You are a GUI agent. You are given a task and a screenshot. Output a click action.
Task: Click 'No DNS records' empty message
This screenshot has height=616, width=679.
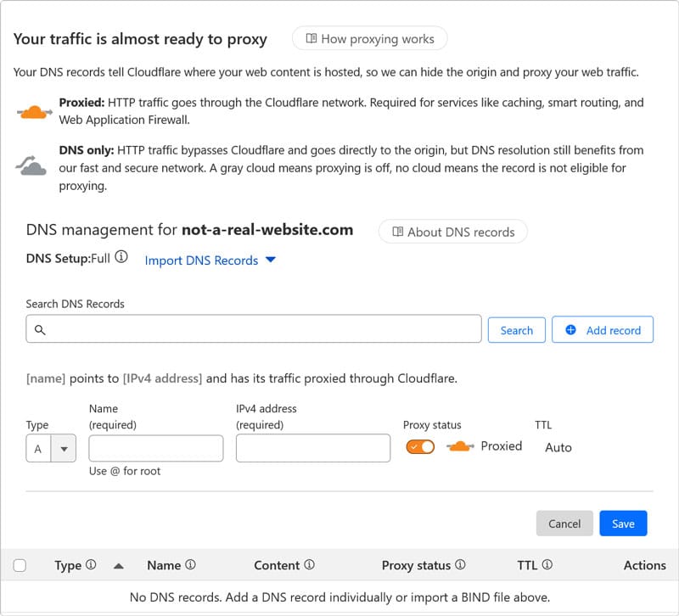pyautogui.click(x=339, y=597)
